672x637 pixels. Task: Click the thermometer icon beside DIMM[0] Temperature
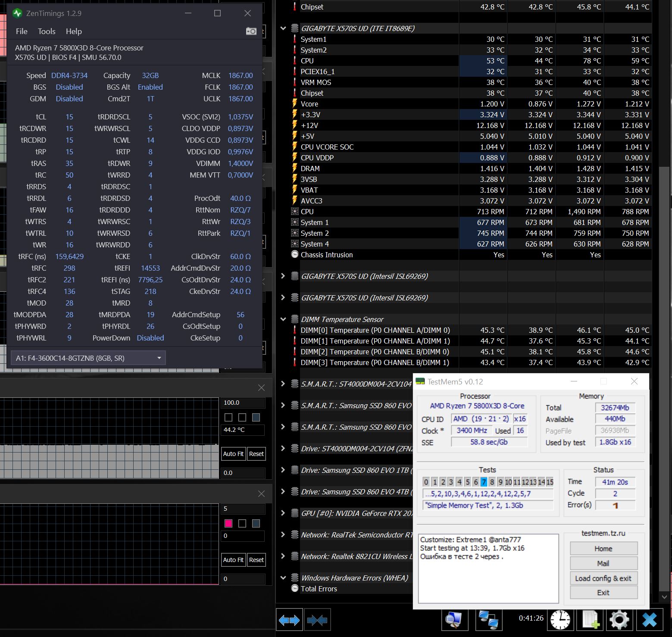(x=295, y=330)
